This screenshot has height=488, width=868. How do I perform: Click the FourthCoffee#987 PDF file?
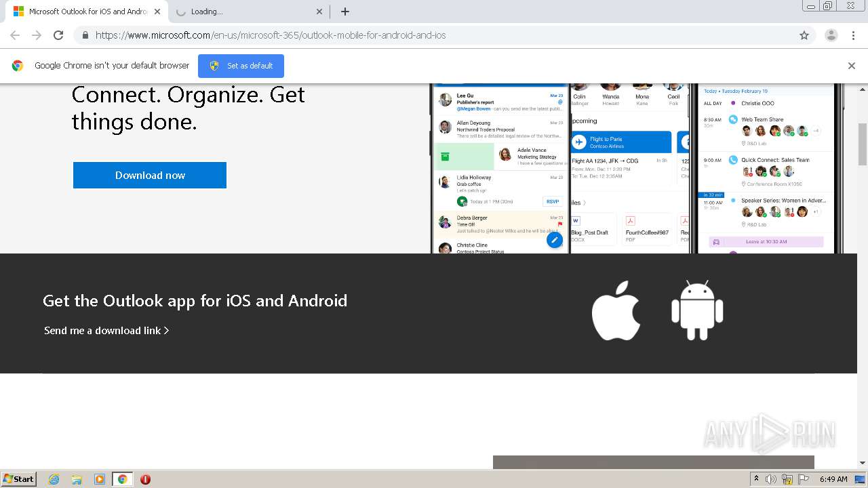[648, 228]
